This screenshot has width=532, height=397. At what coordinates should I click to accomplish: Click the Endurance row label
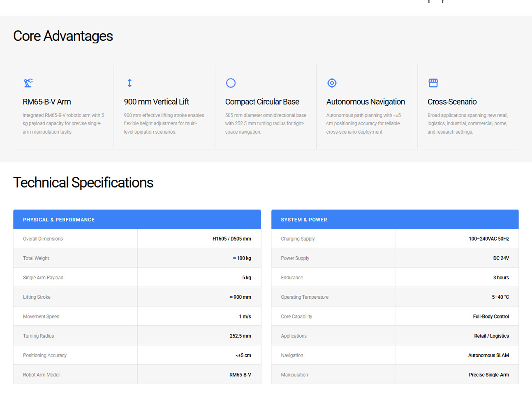(x=292, y=278)
